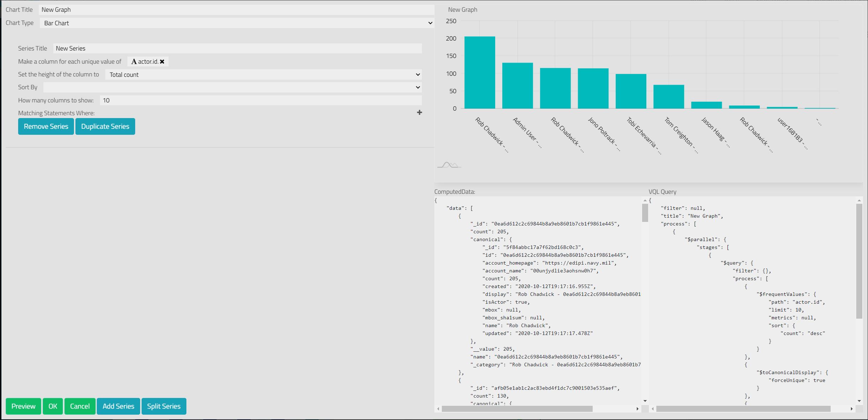Viewport: 868px width, 420px height.
Task: Click Duplicate Series
Action: [x=105, y=126]
